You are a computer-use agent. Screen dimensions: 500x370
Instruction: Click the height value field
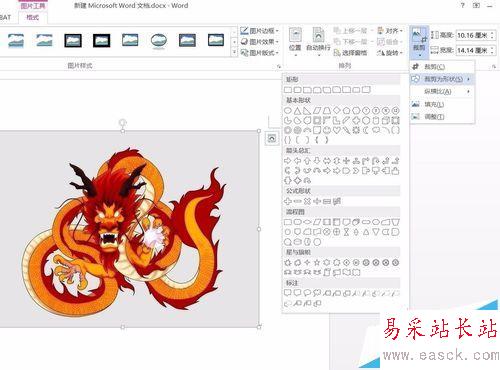(472, 35)
